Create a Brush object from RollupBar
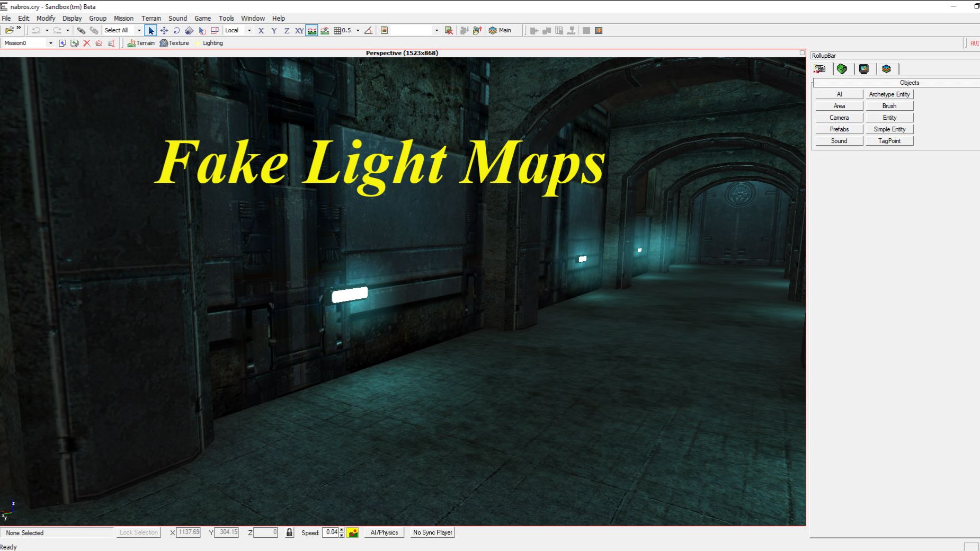The width and height of the screenshot is (980, 551). click(x=889, y=105)
